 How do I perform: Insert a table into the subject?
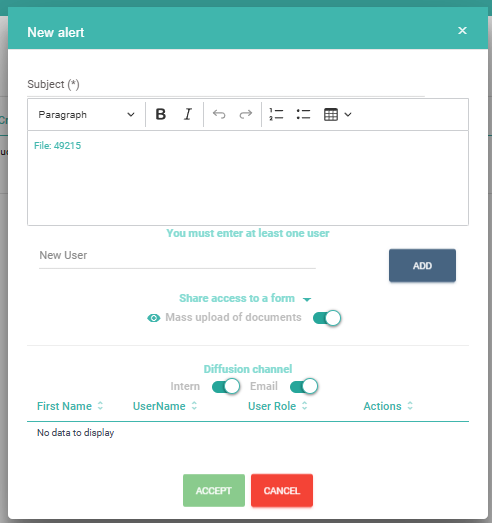tap(331, 114)
